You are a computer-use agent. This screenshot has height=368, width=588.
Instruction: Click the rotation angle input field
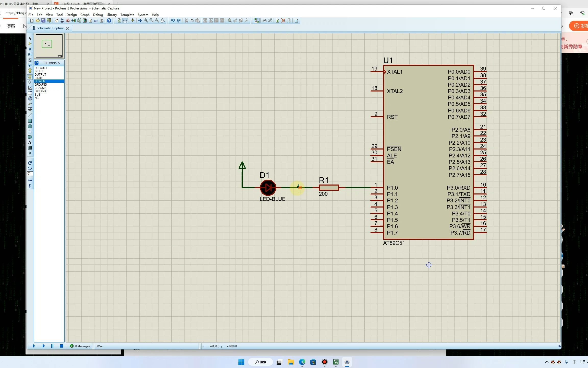point(30,174)
